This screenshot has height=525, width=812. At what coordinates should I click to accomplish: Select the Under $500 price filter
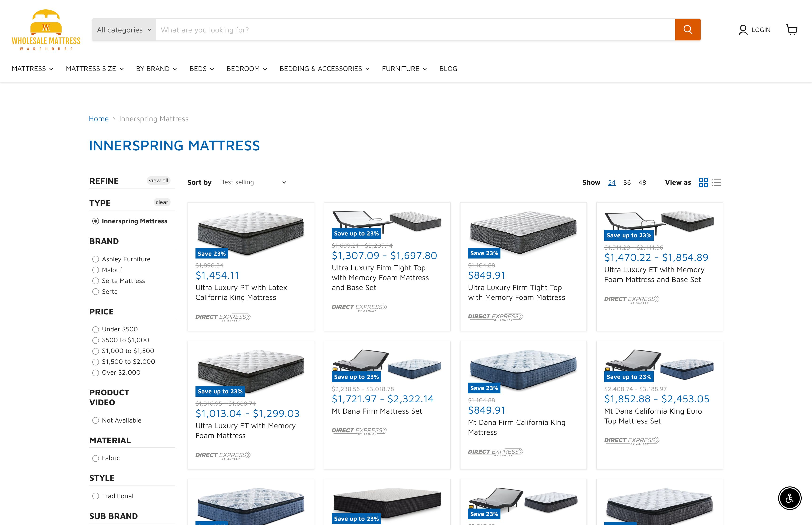(95, 329)
